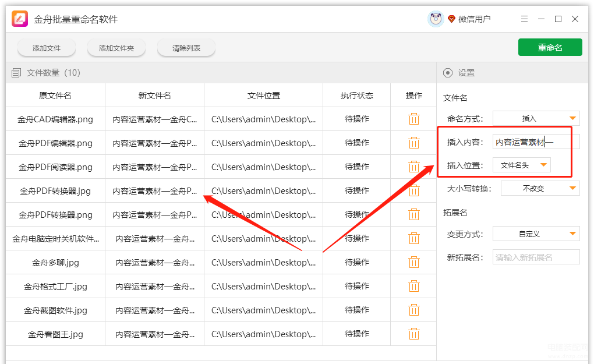Click new file name 内容运营素材—金舟C...

pyautogui.click(x=154, y=119)
